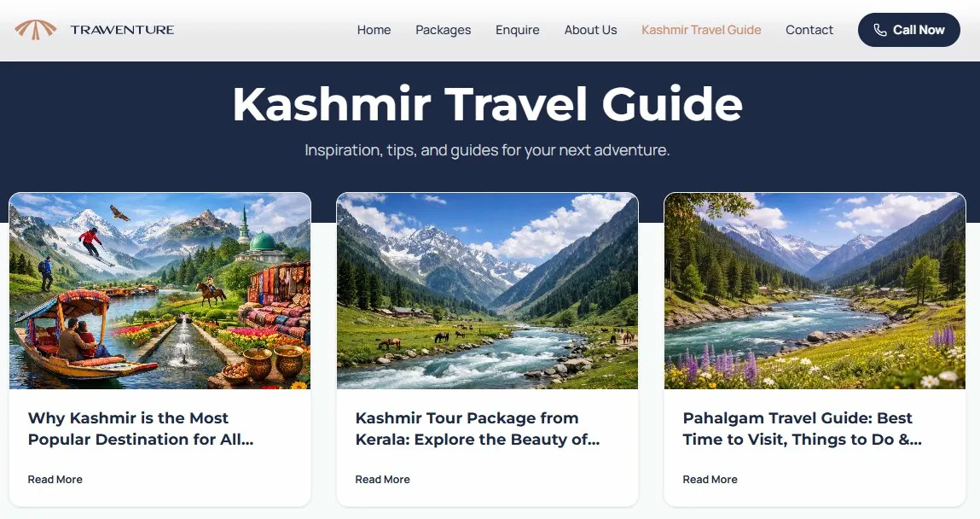Click the TRAWENTURE brand name text
This screenshot has width=980, height=519.
point(122,29)
